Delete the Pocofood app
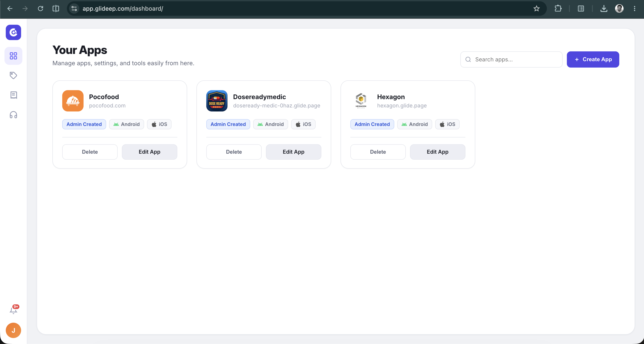Image resolution: width=644 pixels, height=344 pixels. click(x=90, y=152)
